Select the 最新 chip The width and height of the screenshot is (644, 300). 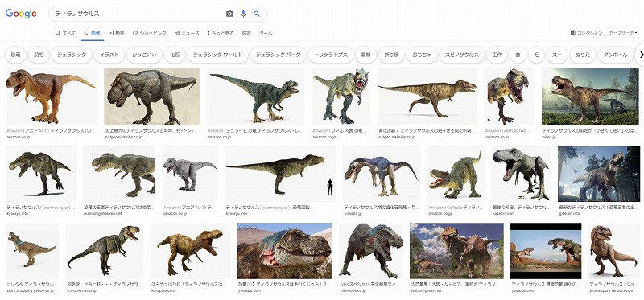coord(365,55)
